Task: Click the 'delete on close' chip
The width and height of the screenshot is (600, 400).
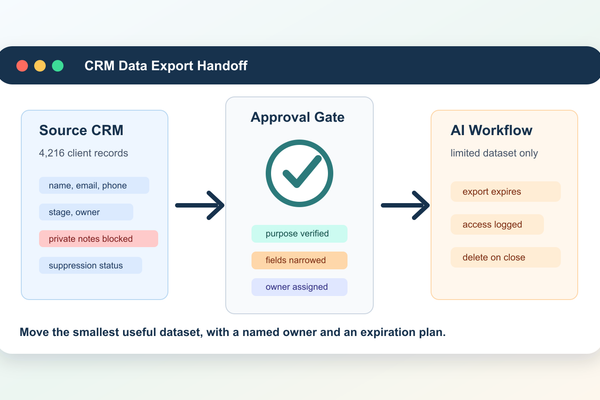Action: coord(505,257)
